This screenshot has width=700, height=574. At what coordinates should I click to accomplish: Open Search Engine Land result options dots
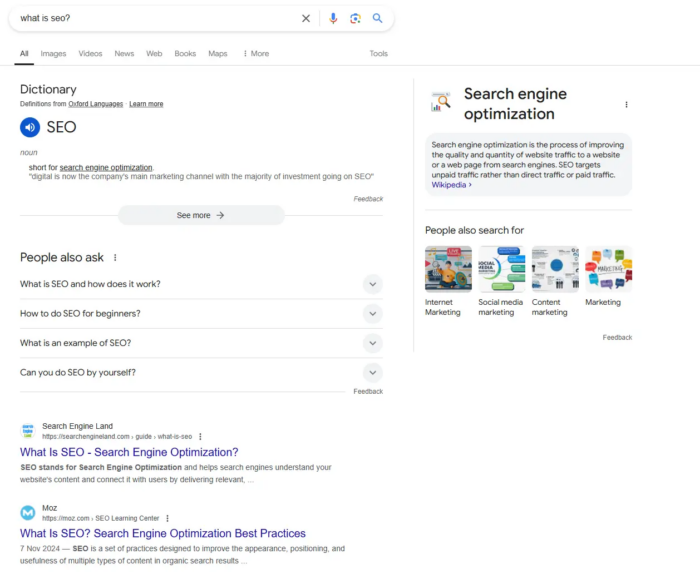coord(200,437)
